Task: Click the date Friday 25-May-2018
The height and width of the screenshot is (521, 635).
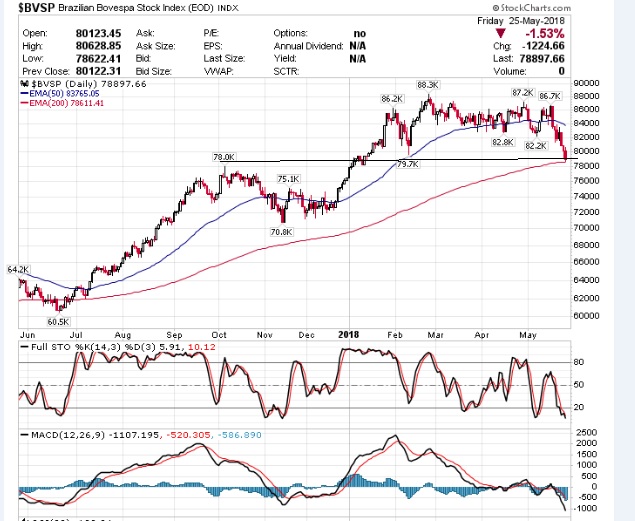Action: [x=520, y=21]
